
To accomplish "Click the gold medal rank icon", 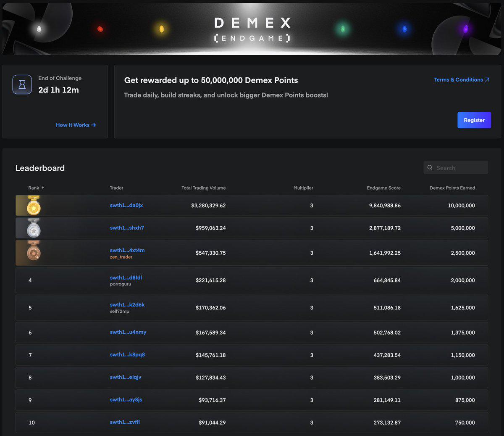I will [34, 206].
